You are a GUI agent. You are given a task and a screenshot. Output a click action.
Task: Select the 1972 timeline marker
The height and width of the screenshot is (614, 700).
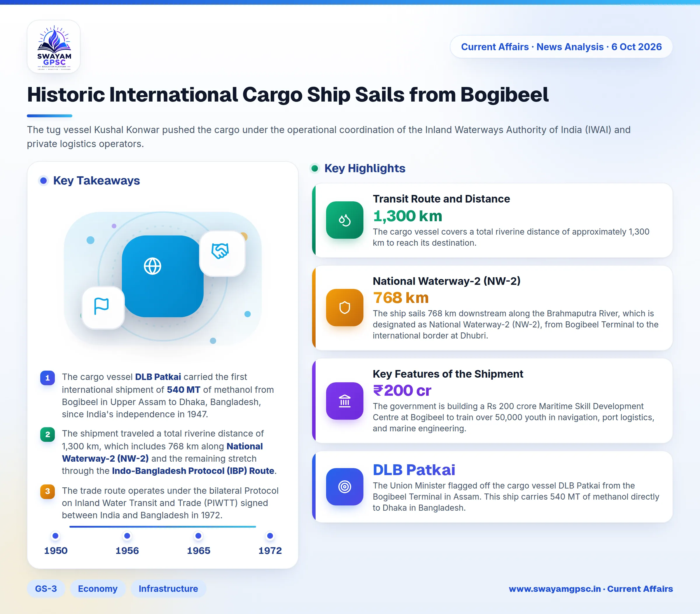pyautogui.click(x=270, y=536)
